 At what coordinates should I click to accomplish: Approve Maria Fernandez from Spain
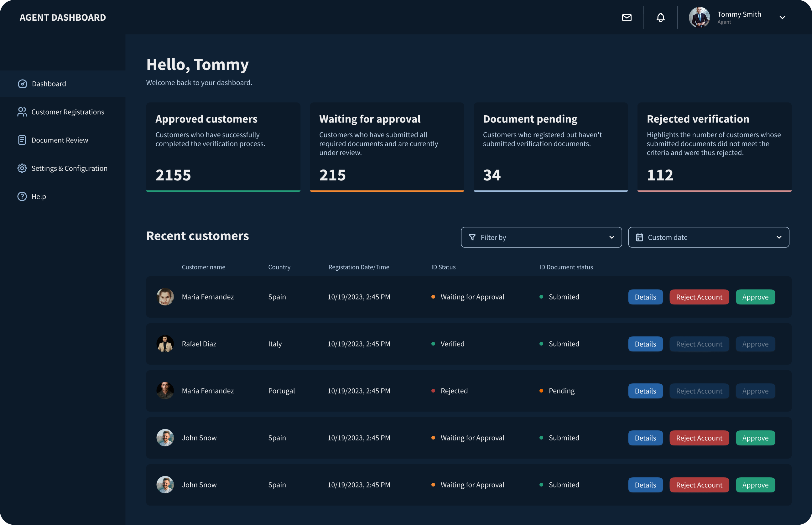click(755, 297)
